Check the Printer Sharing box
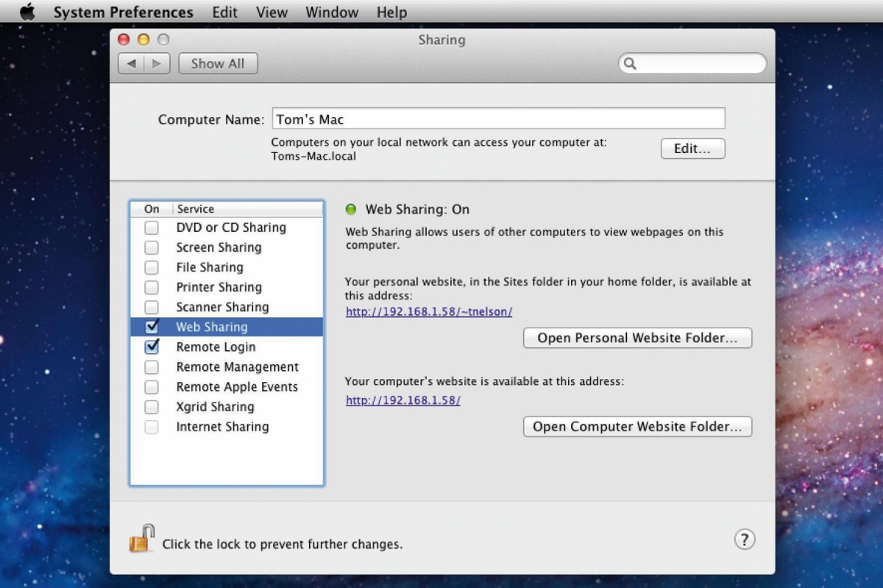The height and width of the screenshot is (588, 883). point(152,288)
